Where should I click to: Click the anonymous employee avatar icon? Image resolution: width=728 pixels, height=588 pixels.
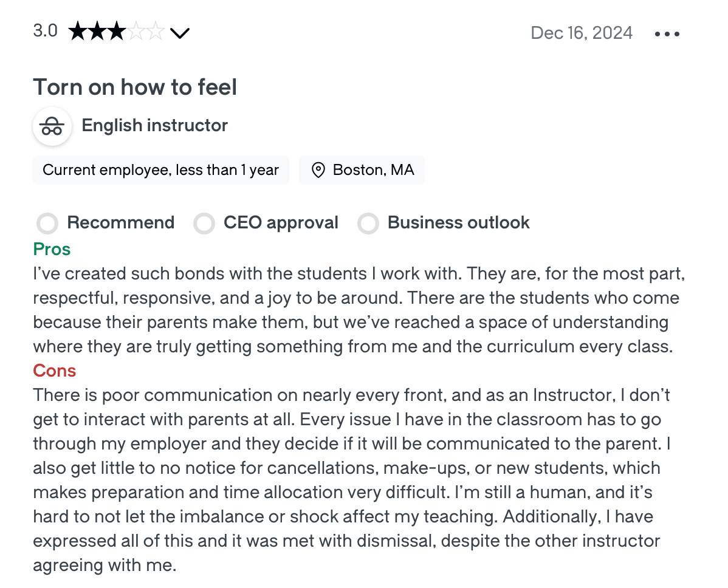point(52,126)
